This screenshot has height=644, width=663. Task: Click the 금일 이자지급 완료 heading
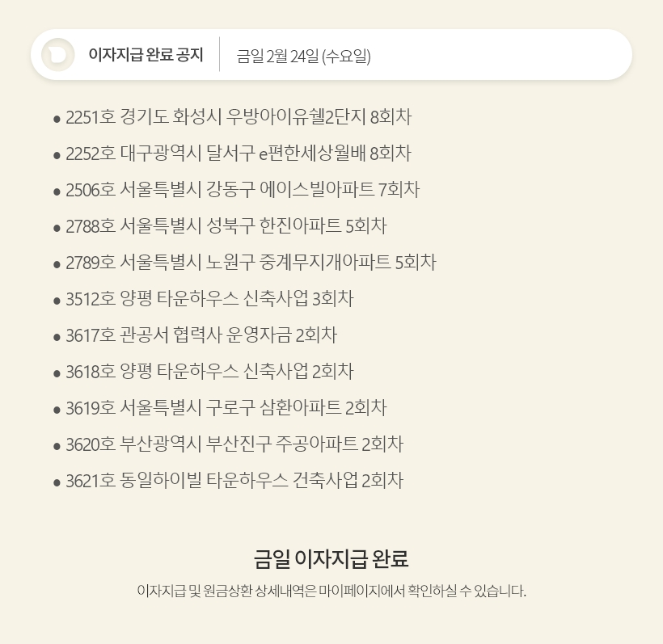pos(331,558)
